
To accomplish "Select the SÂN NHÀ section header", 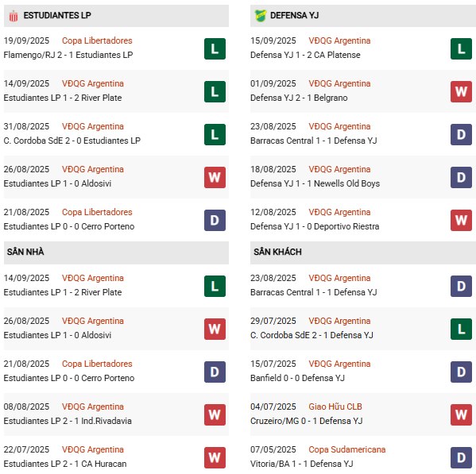I will click(x=116, y=252).
